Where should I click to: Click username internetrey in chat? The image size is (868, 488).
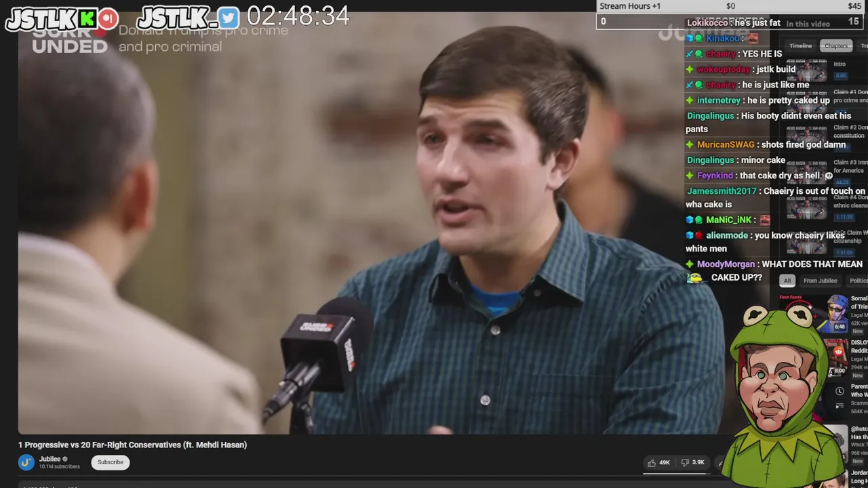[x=719, y=101]
